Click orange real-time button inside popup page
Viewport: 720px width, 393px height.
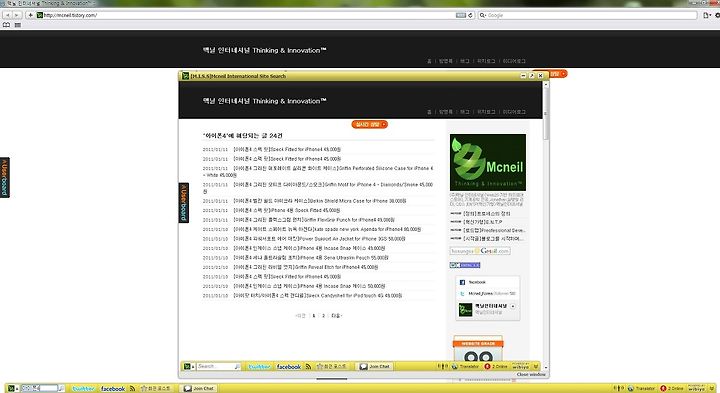[370, 124]
